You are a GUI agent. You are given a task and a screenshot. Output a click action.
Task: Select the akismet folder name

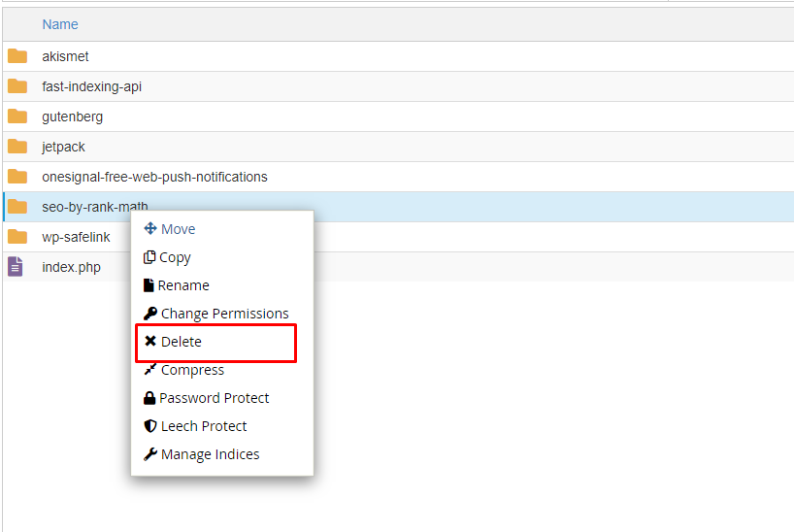(x=65, y=56)
